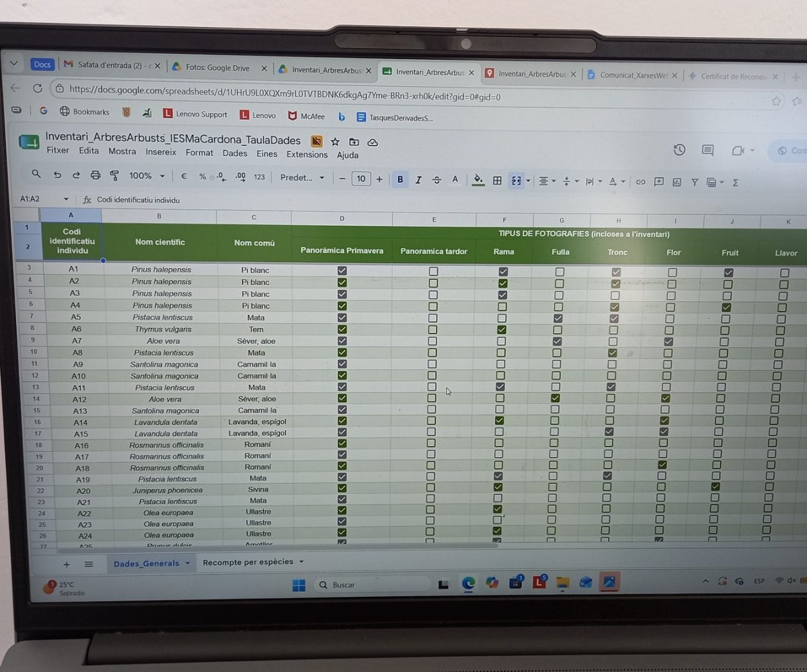
Task: Open the toolbar search (magnifier) tool
Action: pyautogui.click(x=36, y=174)
